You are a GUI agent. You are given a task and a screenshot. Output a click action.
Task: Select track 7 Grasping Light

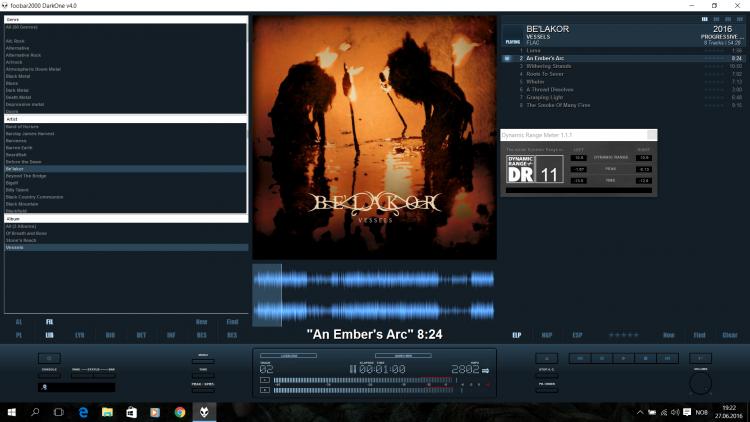(623, 97)
